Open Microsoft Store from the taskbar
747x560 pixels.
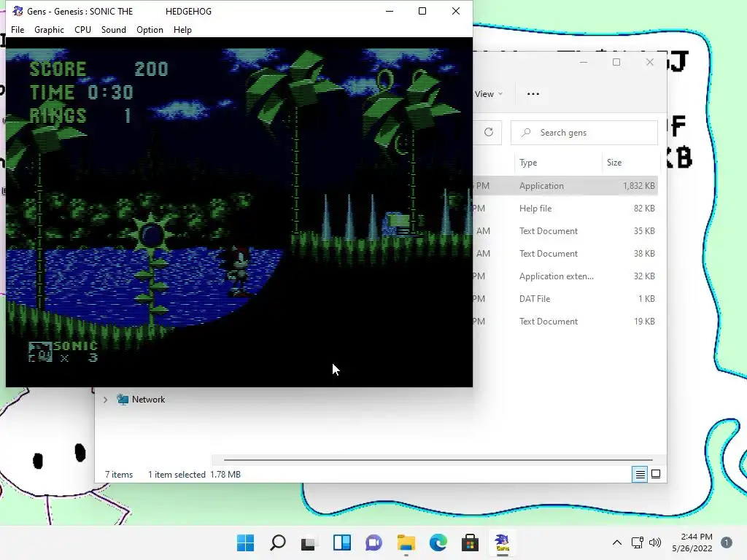[x=470, y=542]
